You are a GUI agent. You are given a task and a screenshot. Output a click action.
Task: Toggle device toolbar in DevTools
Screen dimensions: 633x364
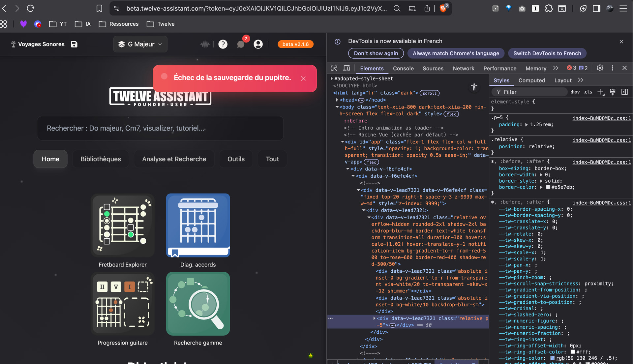[347, 68]
